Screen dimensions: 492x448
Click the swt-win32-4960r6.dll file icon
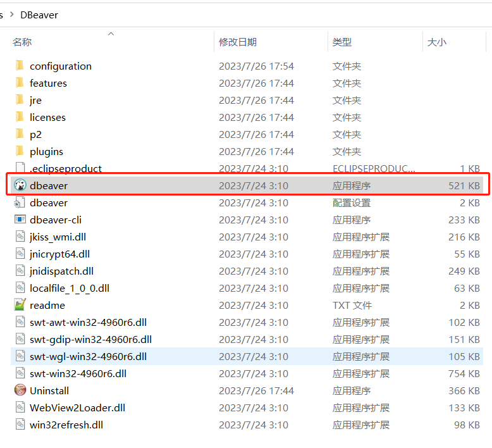click(20, 373)
